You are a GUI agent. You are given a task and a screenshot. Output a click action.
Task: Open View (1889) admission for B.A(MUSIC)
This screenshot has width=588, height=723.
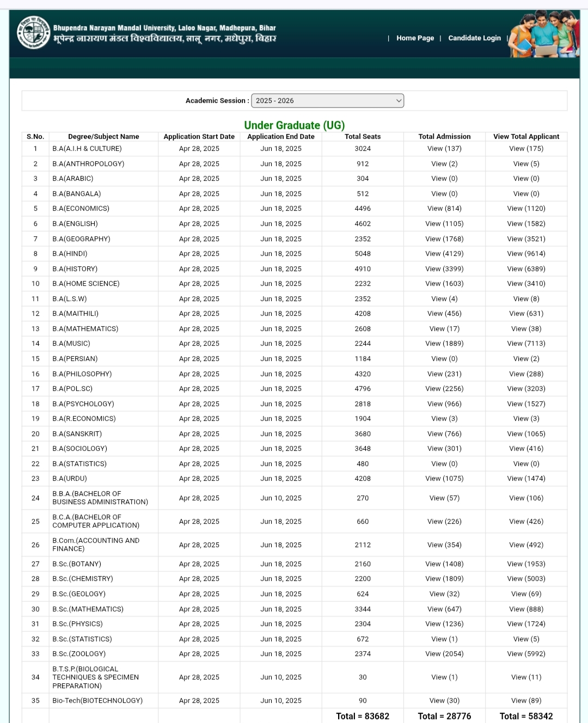(444, 344)
